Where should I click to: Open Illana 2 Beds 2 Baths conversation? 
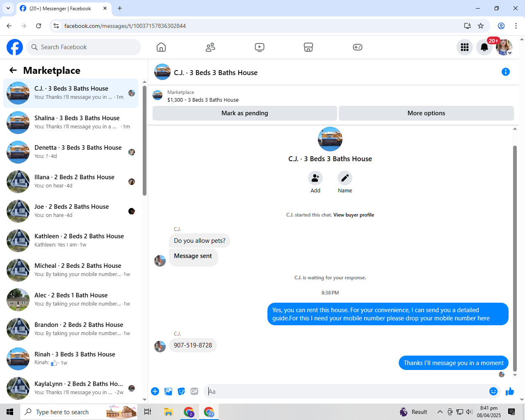coord(71,182)
